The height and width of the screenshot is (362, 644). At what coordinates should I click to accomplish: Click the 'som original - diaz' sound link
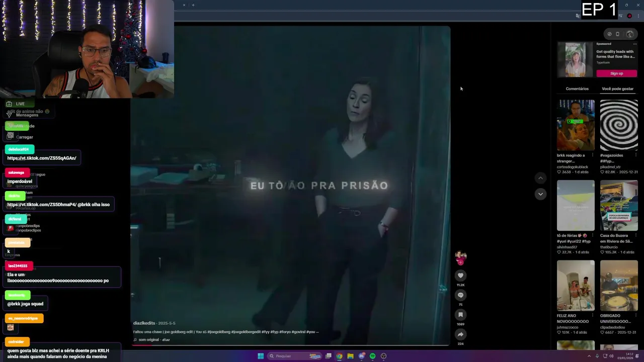coord(154,340)
